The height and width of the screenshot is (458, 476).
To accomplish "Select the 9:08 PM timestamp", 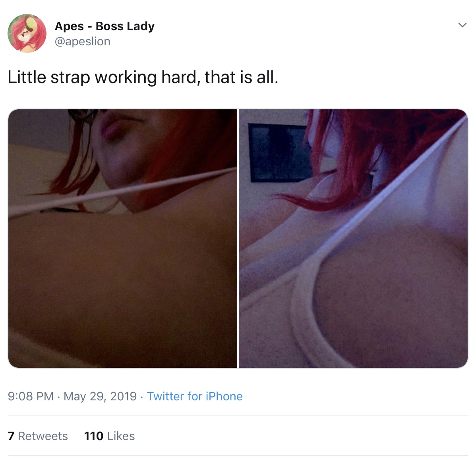I will point(31,396).
